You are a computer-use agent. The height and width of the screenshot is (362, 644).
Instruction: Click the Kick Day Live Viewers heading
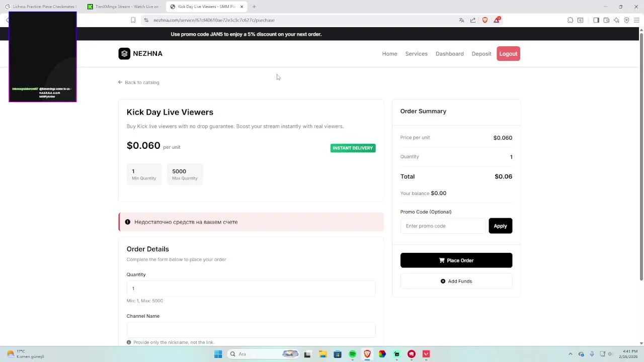coord(170,112)
